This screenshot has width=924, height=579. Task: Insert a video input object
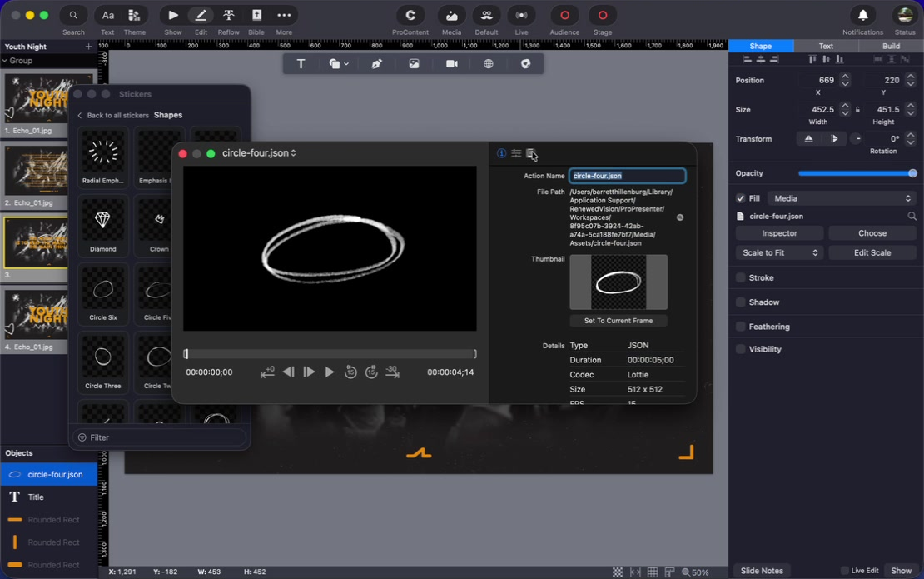[x=451, y=63]
